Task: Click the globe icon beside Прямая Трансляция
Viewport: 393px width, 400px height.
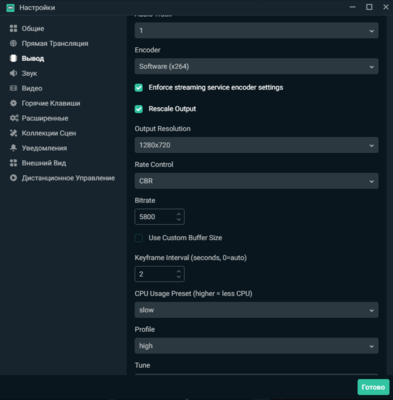Action: pyautogui.click(x=13, y=43)
